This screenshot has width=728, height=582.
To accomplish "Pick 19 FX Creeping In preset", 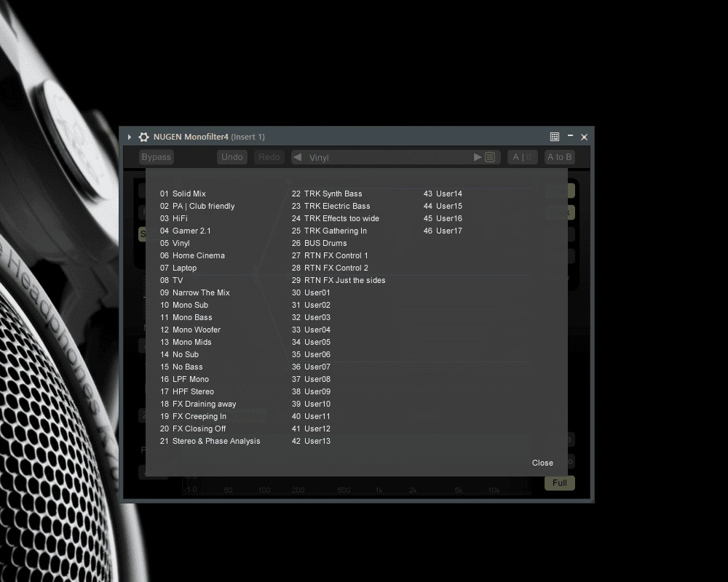I will [x=193, y=416].
